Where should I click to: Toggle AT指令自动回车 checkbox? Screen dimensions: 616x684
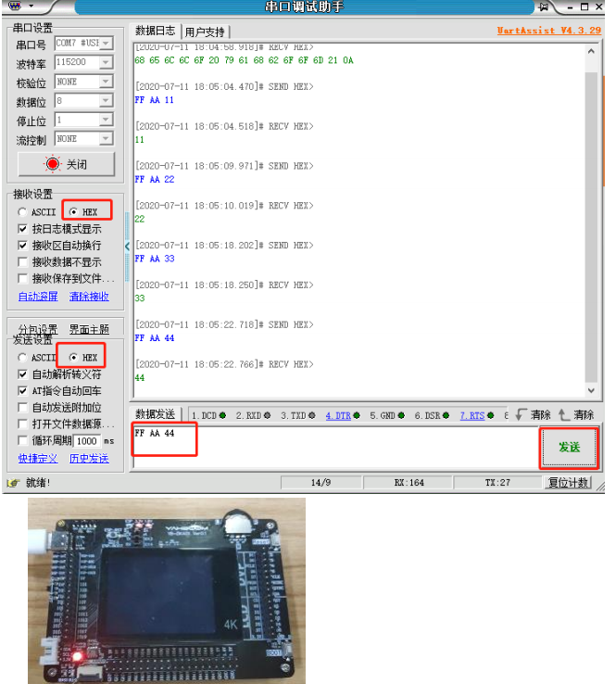click(22, 391)
